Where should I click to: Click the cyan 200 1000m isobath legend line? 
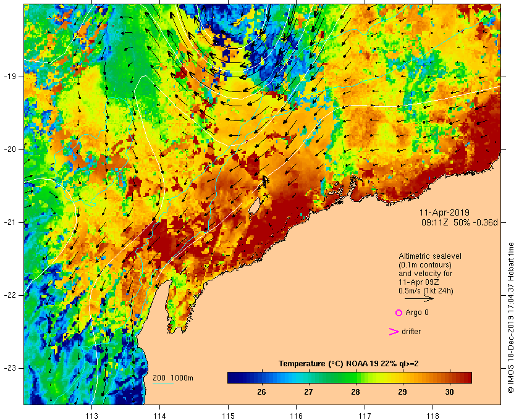(163, 384)
